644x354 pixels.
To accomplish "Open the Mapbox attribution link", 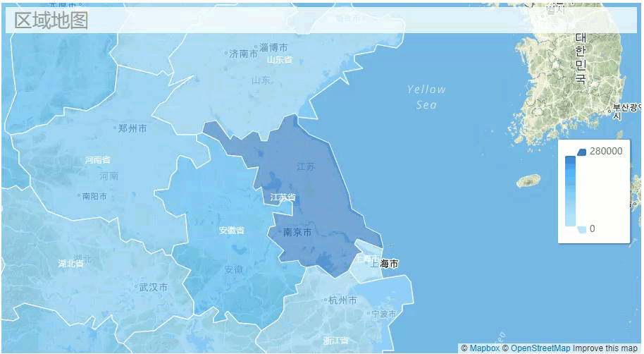I will (485, 348).
